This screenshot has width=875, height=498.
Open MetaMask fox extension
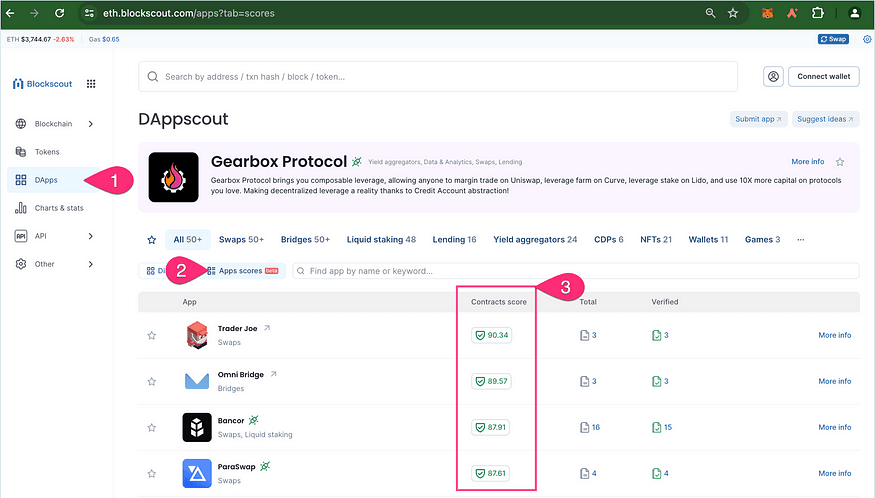tap(767, 13)
